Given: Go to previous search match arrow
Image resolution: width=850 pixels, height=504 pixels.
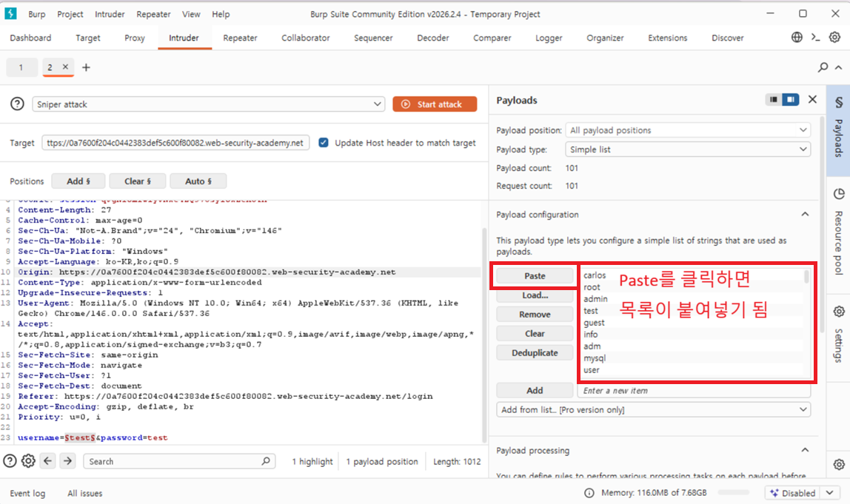Looking at the screenshot, I should coord(47,461).
